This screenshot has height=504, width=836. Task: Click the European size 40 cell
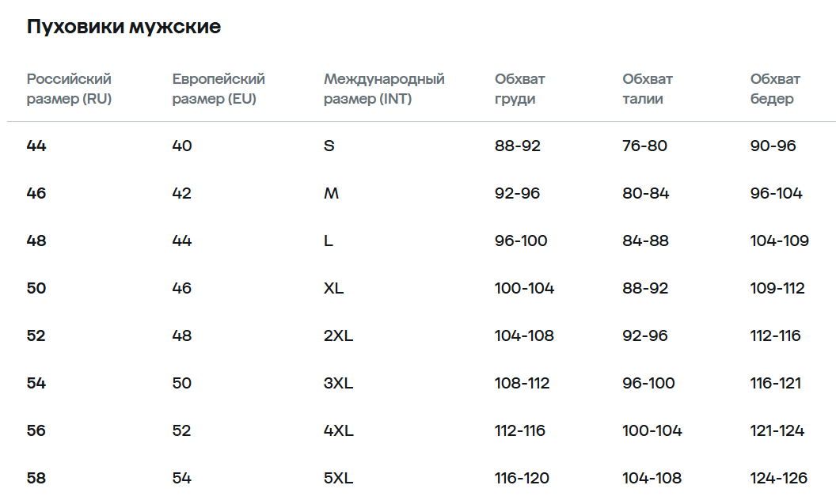tap(182, 146)
